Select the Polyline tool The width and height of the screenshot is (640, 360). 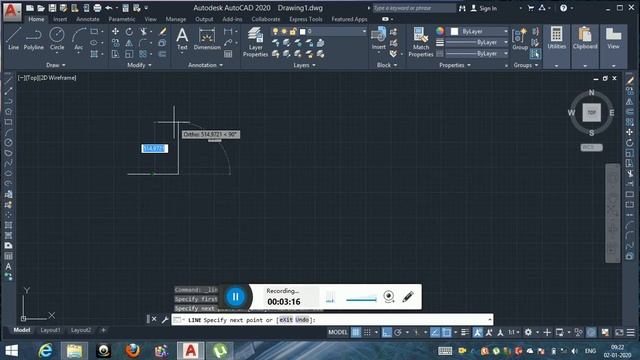[x=33, y=39]
